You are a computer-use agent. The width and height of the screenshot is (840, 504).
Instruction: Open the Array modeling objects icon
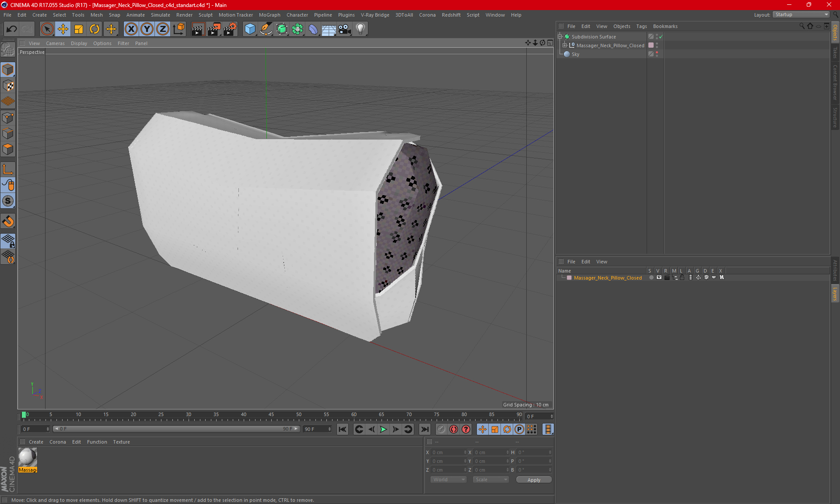[297, 29]
